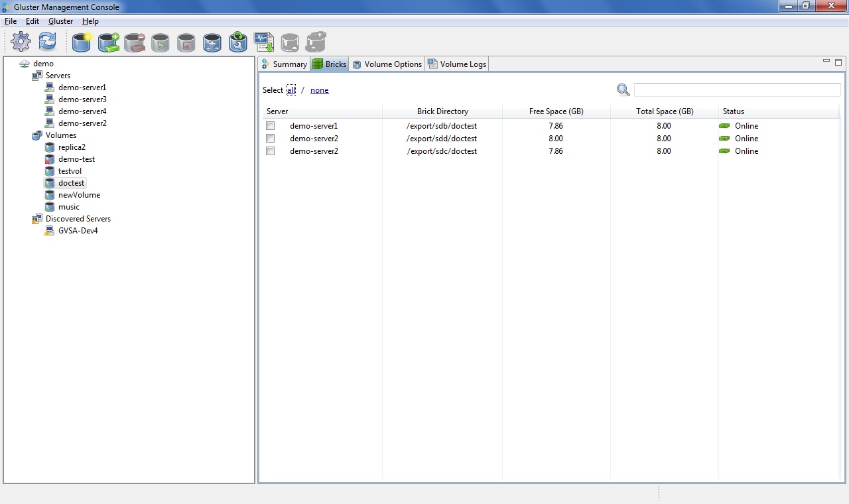Select the /export/sdc/doctest brick checkbox
This screenshot has height=504, width=849.
pos(270,151)
